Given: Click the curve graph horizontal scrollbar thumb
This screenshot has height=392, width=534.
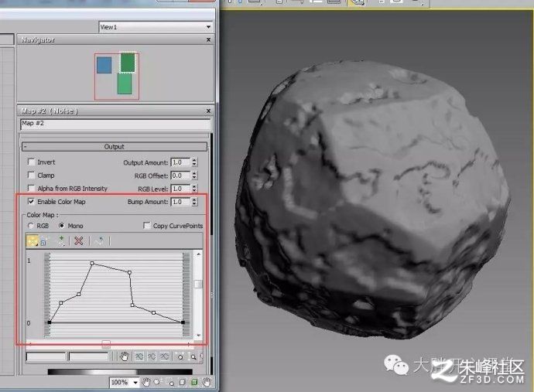Looking at the screenshot, I should coord(106,344).
